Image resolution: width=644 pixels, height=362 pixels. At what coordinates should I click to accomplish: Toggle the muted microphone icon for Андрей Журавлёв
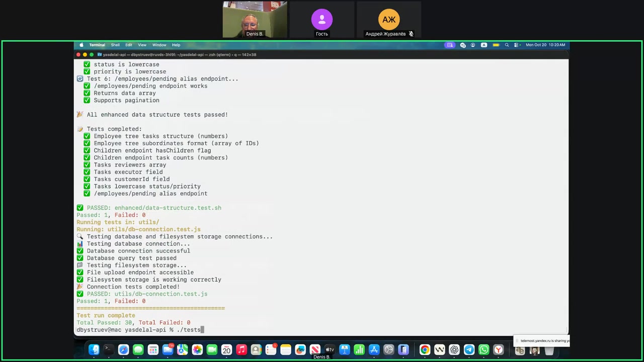pos(411,34)
